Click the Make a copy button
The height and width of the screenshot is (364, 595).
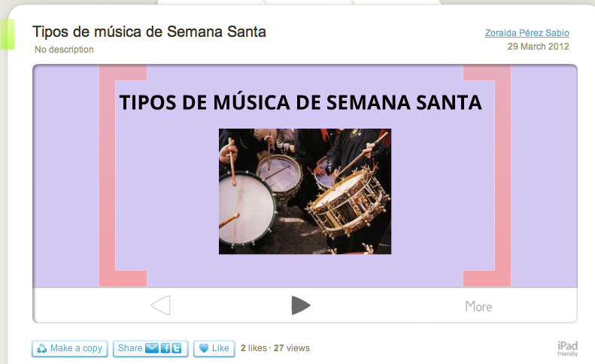click(70, 348)
